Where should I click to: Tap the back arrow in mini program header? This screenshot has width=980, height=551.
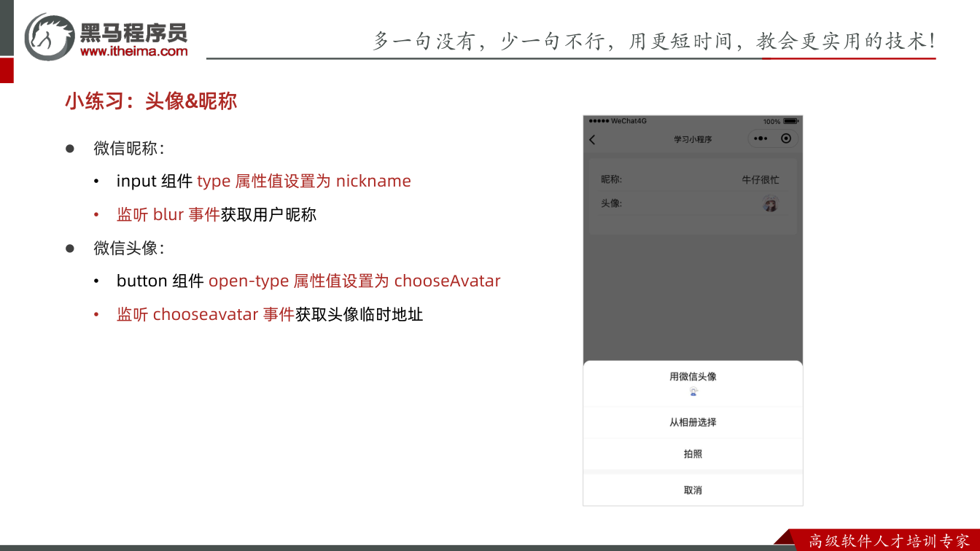coord(592,139)
